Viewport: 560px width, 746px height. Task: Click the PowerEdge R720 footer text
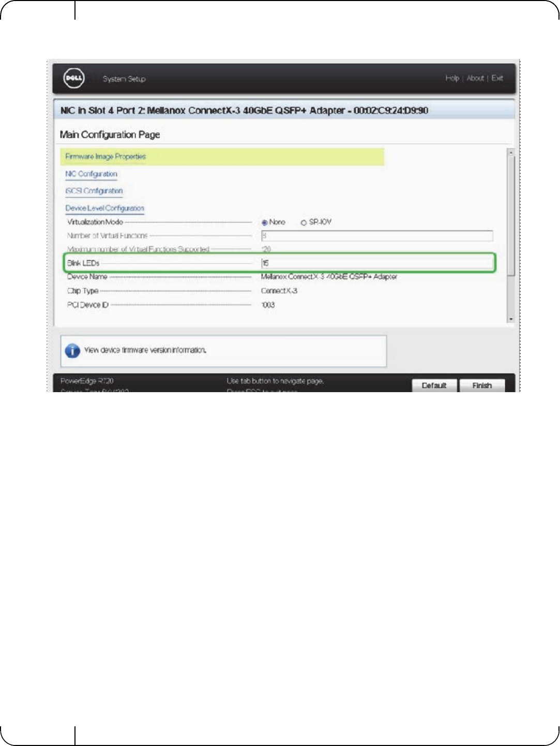[x=87, y=381]
